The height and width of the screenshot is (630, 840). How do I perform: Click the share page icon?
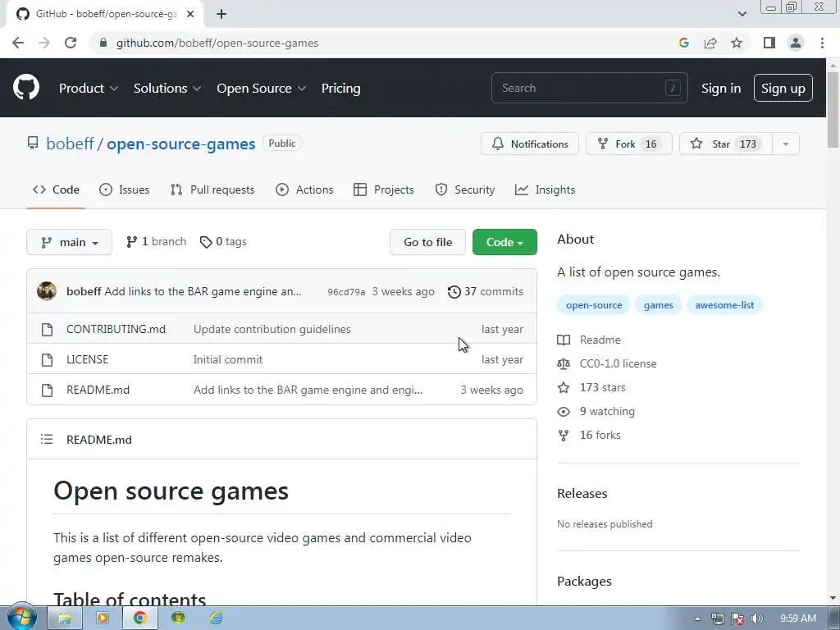[x=710, y=43]
